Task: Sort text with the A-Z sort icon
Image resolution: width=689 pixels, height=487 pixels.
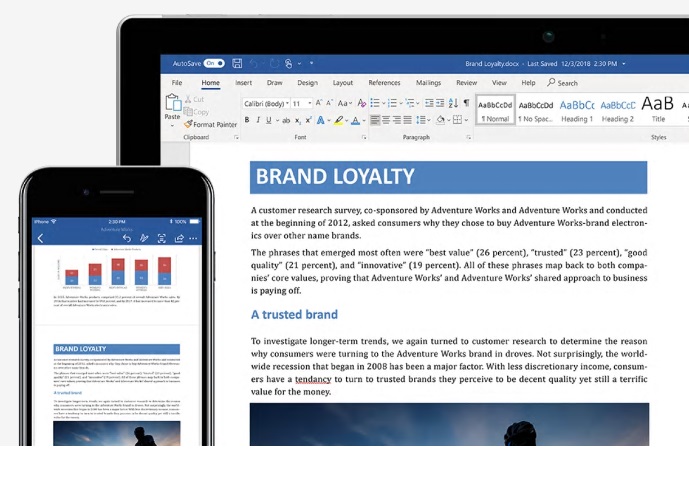Action: coord(453,103)
